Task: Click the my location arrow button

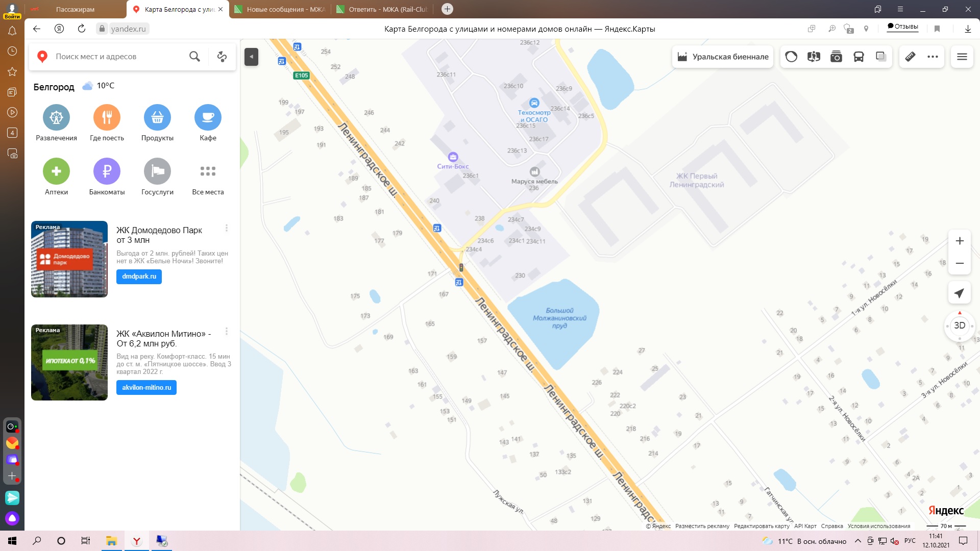Action: click(959, 293)
